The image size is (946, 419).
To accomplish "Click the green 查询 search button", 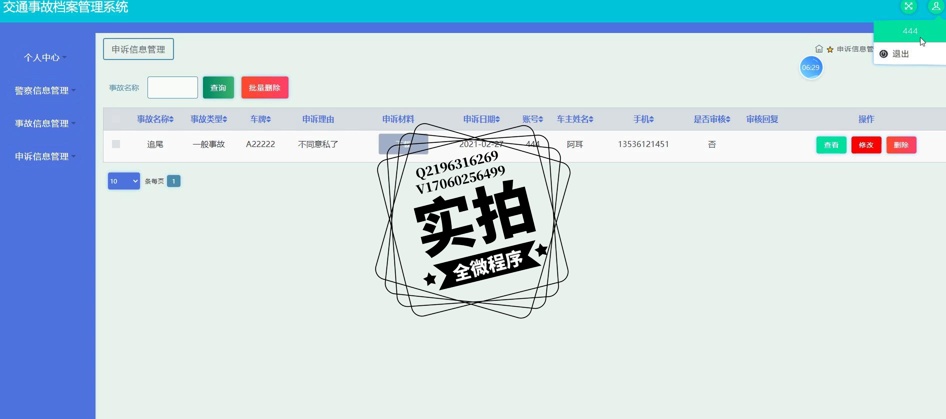I will (218, 88).
